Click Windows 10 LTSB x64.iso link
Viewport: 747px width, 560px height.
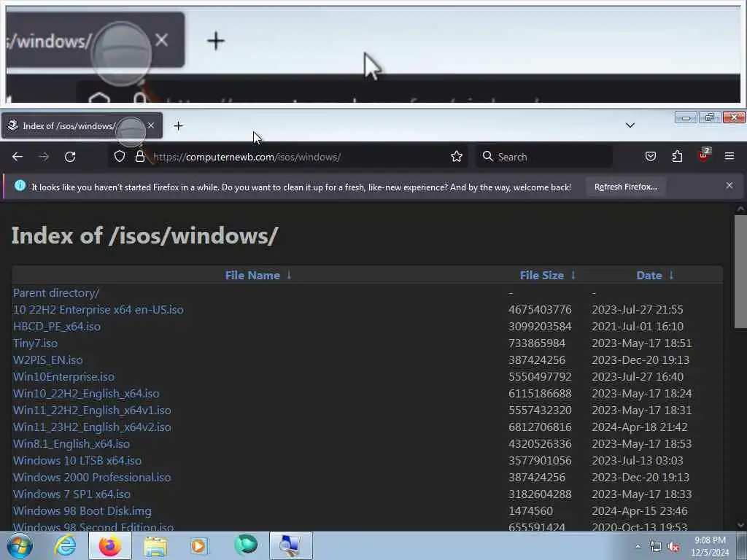pos(77,461)
